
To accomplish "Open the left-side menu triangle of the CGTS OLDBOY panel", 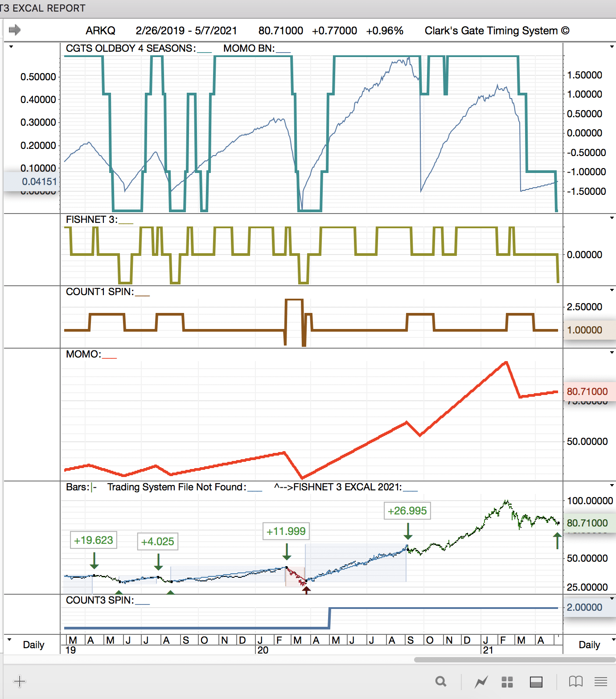I will coord(11,47).
